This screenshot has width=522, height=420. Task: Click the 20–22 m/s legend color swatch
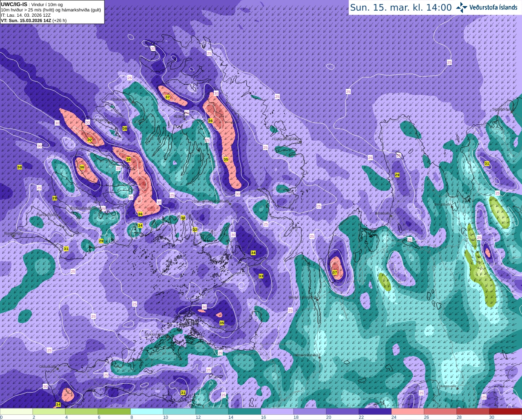click(343, 411)
